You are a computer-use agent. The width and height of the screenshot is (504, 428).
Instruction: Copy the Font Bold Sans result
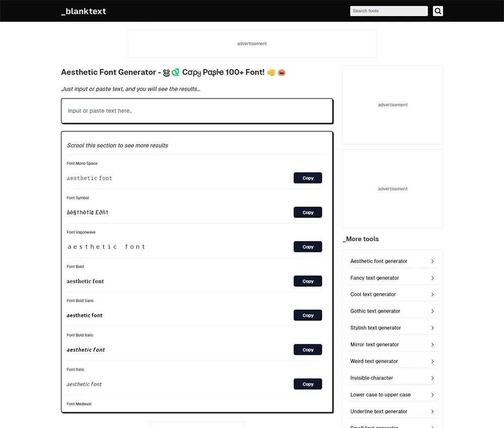click(x=307, y=316)
